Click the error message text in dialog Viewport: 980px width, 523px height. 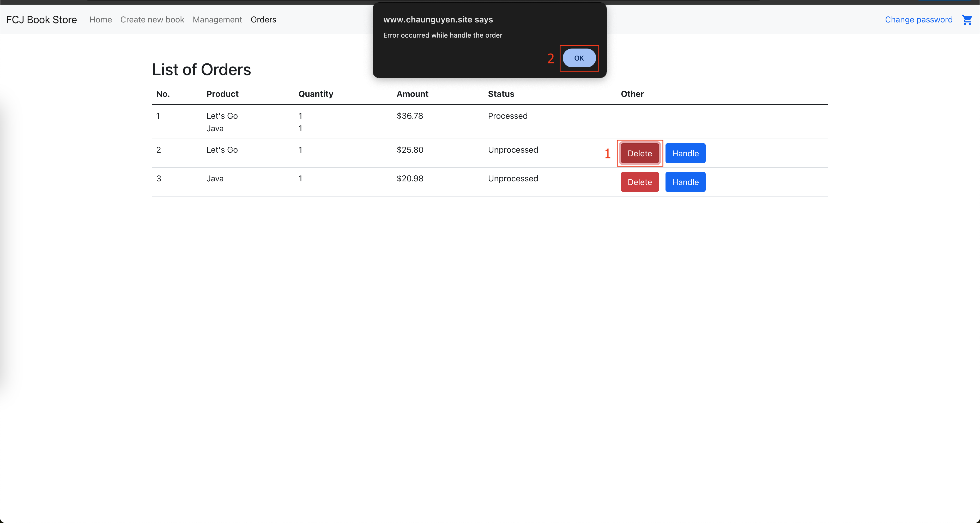tap(443, 35)
